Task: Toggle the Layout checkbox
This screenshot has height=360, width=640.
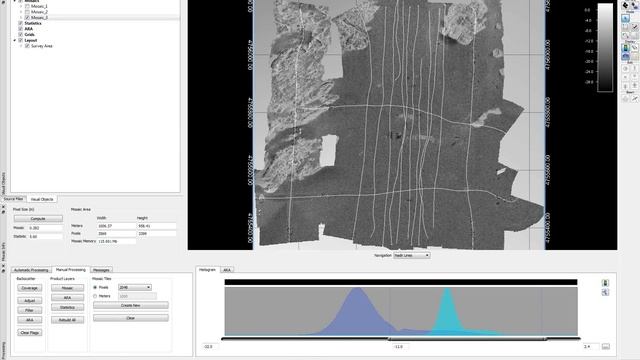Action: [x=20, y=40]
